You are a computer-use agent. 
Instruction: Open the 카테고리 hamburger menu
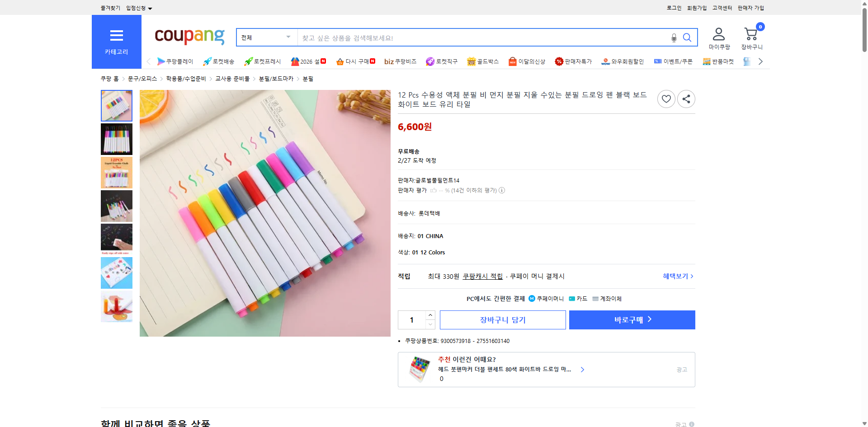pos(116,36)
